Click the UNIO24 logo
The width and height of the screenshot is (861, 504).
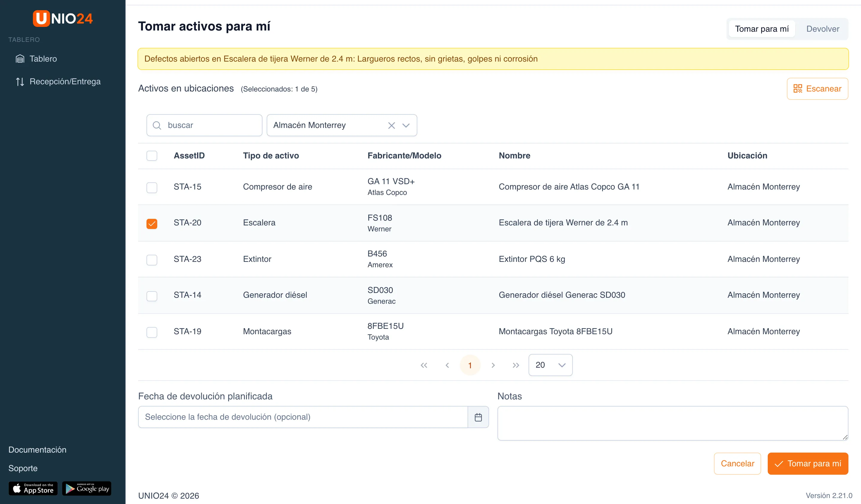coord(63,19)
